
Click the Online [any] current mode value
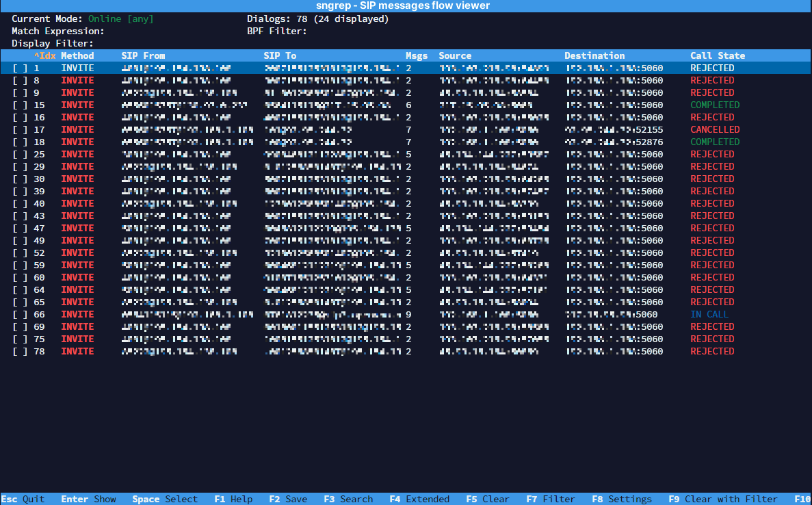[120, 18]
